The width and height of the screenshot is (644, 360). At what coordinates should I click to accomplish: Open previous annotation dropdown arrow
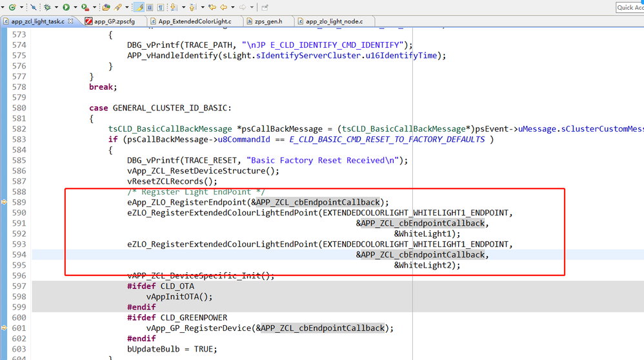[x=203, y=7]
